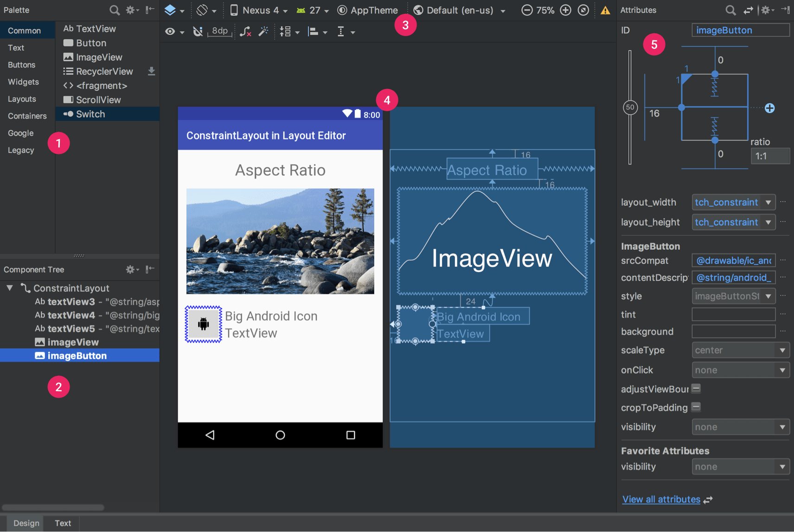Open the AppTheme selector

coord(369,10)
